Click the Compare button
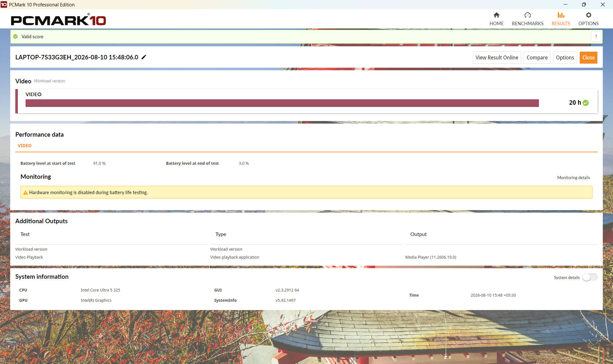This screenshot has height=364, width=613. [537, 57]
